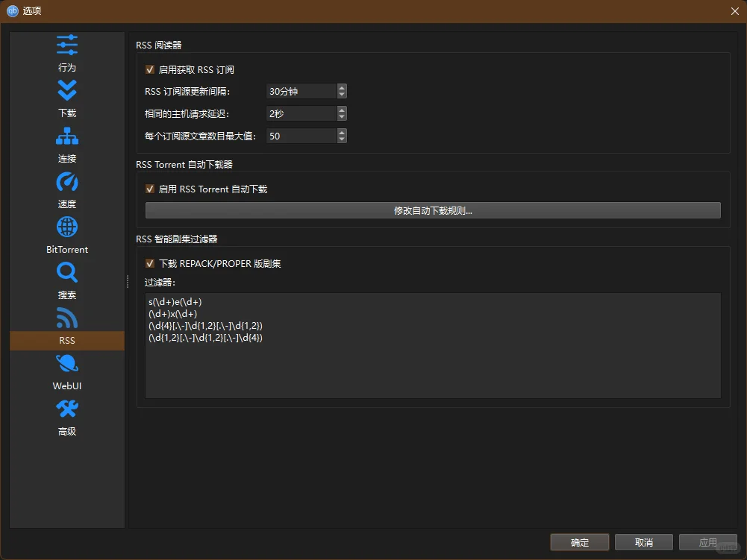The width and height of the screenshot is (747, 560).
Task: Switch to the 连接 tab label
Action: 66,159
